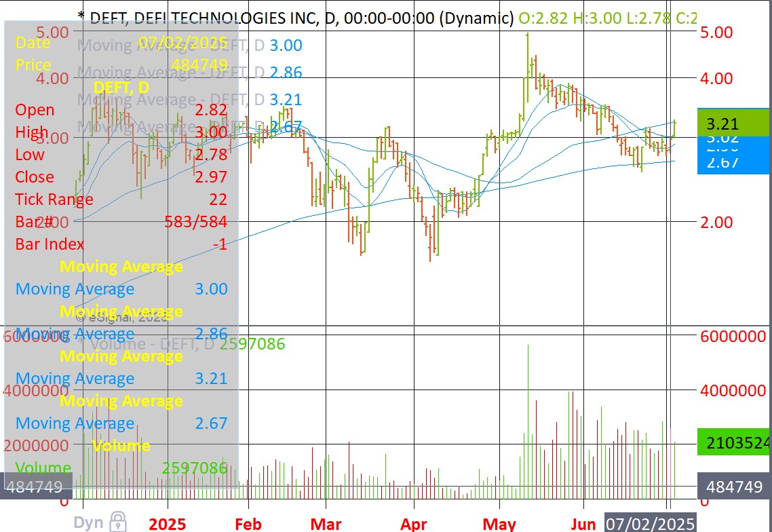Select the 07/02/2025 cursor label on the time axis
This screenshot has height=532, width=772.
(650, 523)
